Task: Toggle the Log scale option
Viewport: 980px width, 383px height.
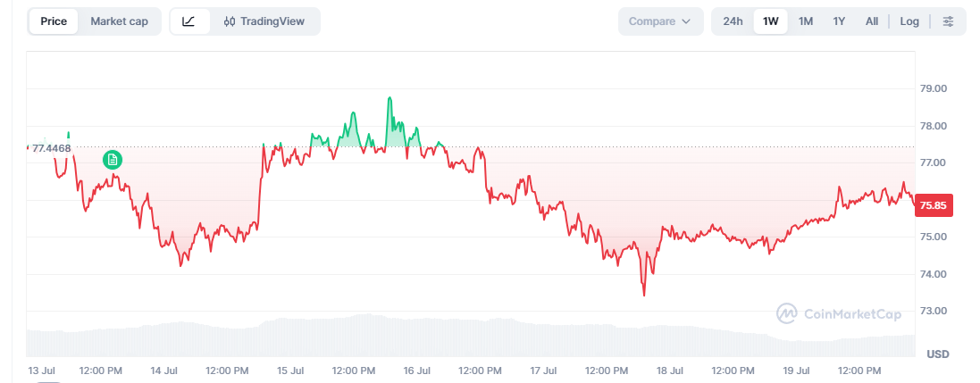Action: (x=909, y=21)
